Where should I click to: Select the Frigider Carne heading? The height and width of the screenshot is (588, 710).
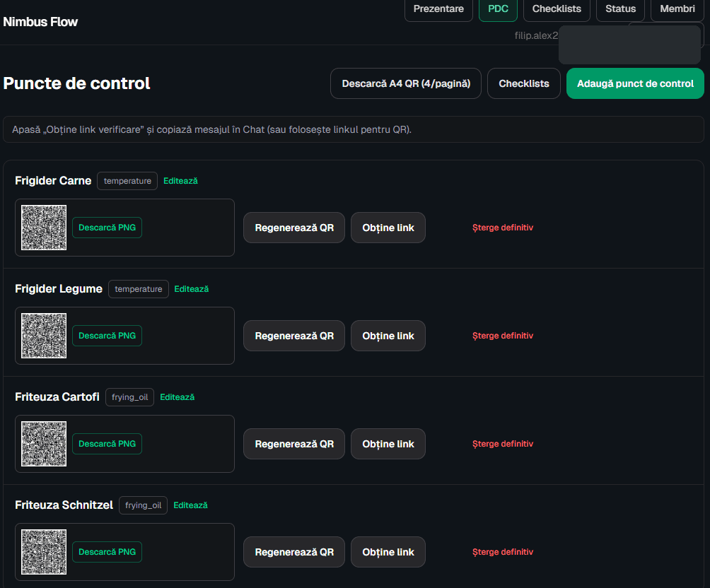coord(53,181)
